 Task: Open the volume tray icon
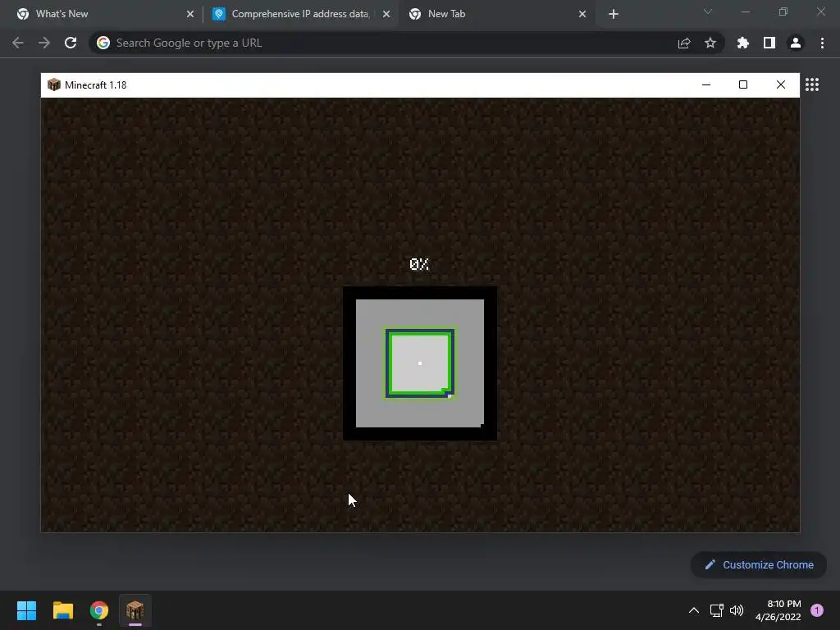point(737,610)
